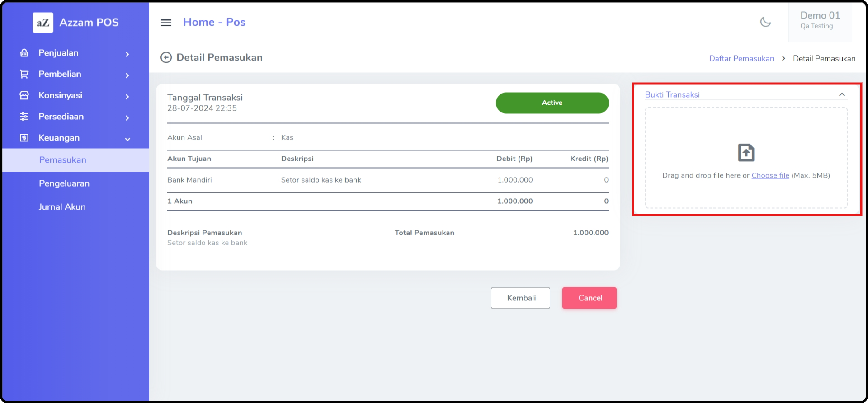Expand the Penjualan submenu chevron
Viewport: 868px width, 403px height.
pos(127,54)
